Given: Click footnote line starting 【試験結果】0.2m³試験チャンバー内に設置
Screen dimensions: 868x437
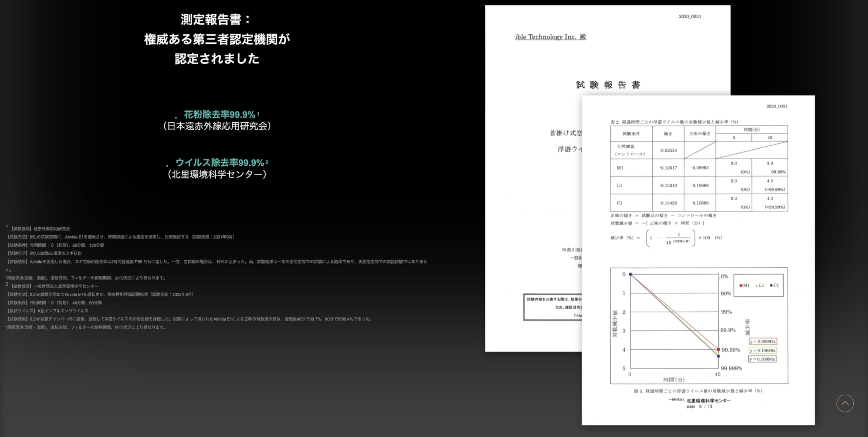Looking at the screenshot, I should click(190, 319).
